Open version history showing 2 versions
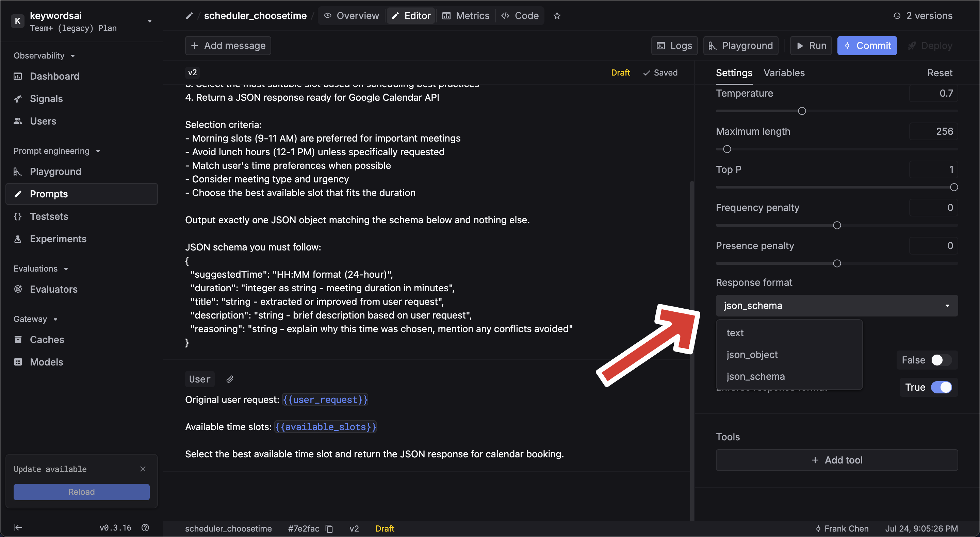 (x=923, y=16)
